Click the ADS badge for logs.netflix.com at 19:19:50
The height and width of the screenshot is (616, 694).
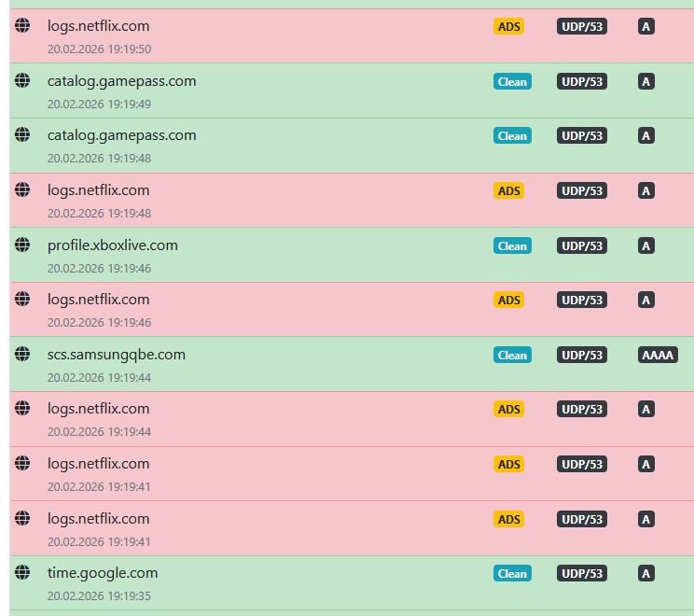coord(508,27)
